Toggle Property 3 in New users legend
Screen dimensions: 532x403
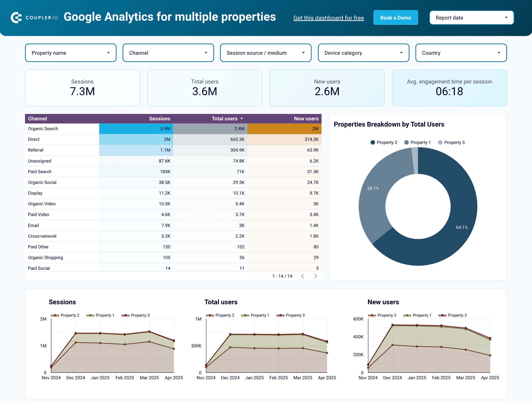tap(453, 315)
